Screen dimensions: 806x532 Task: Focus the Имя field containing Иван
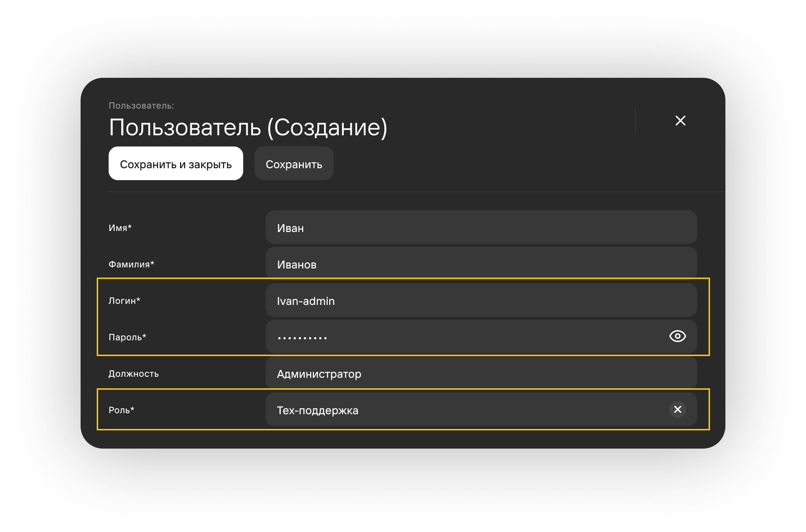tap(481, 227)
